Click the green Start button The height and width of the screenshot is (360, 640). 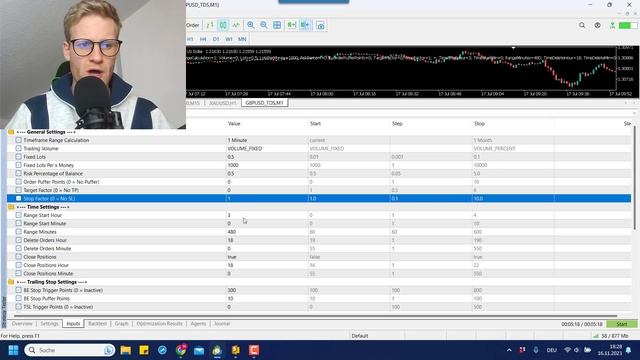coord(622,324)
